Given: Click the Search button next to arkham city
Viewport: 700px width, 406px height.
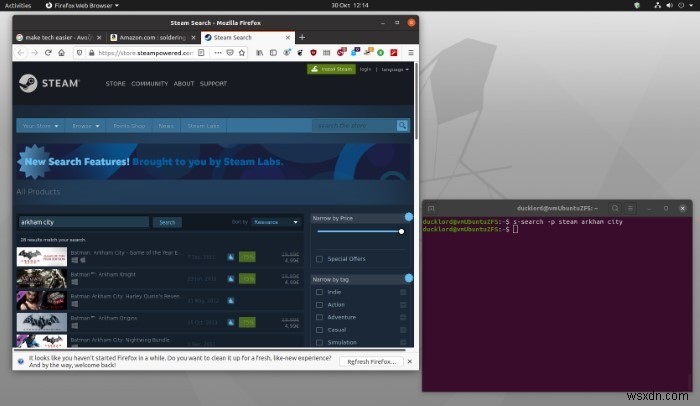Looking at the screenshot, I should coord(167,222).
